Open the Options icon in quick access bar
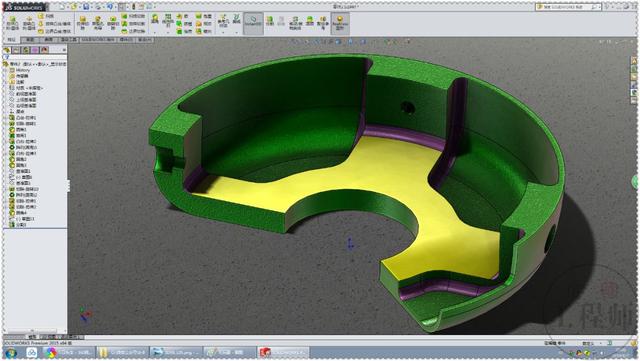Viewport: 640px width, 361px height. tap(150, 7)
